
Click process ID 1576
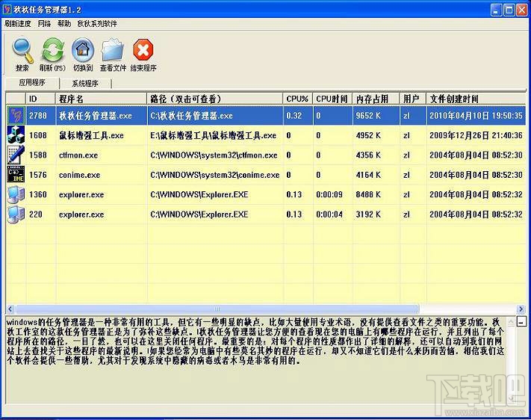37,175
